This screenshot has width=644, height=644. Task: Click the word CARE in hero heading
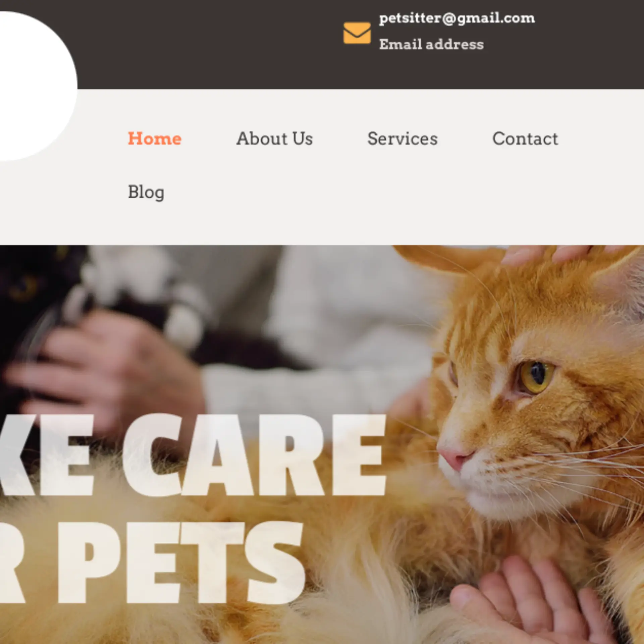(x=255, y=455)
